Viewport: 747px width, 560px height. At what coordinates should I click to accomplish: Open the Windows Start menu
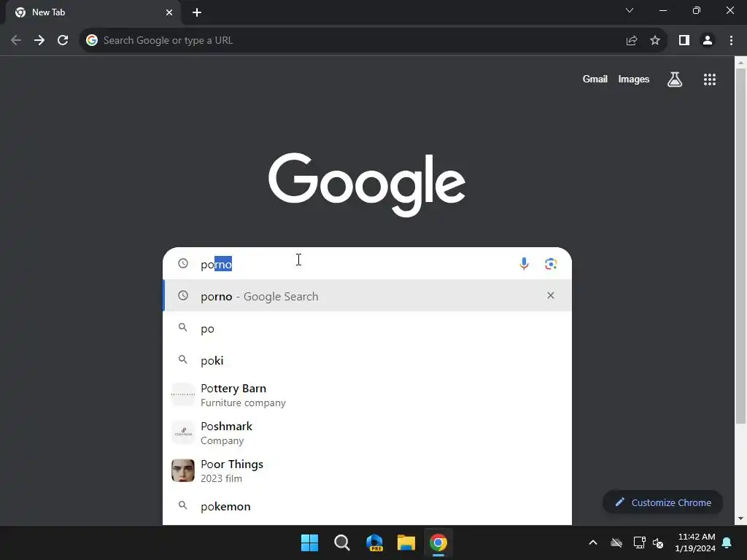(x=309, y=542)
